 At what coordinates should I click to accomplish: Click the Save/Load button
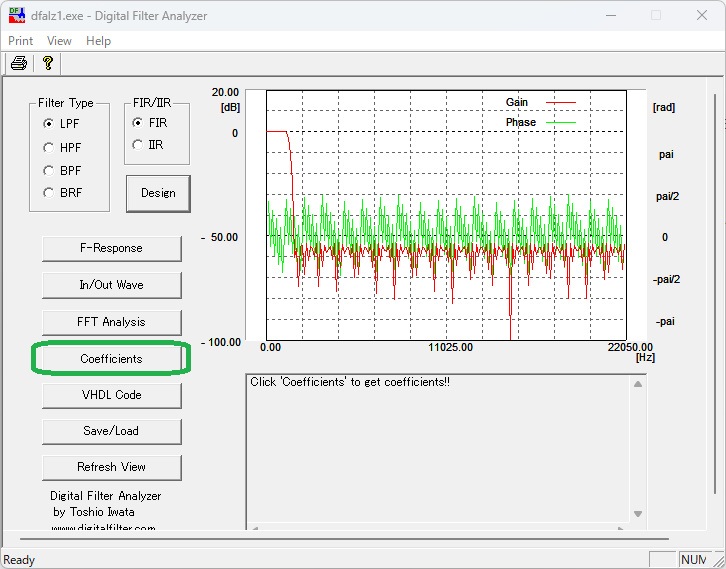tap(111, 431)
